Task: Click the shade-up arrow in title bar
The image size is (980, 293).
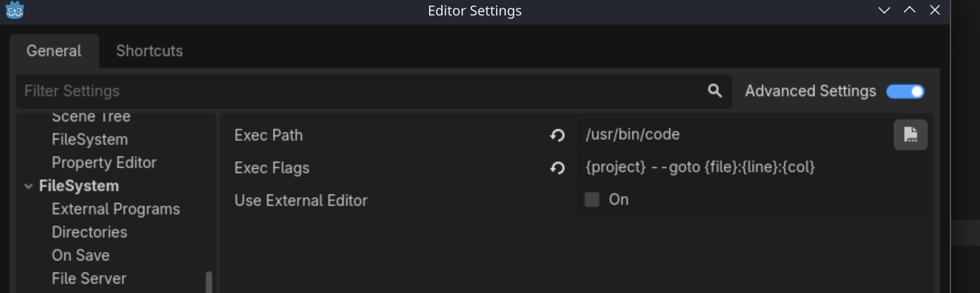Action: point(910,11)
